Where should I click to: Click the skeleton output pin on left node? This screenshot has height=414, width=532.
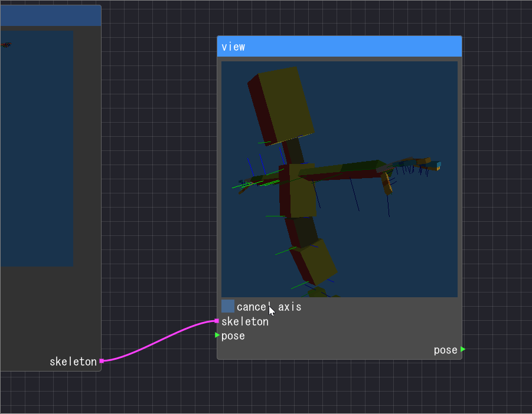[102, 361]
